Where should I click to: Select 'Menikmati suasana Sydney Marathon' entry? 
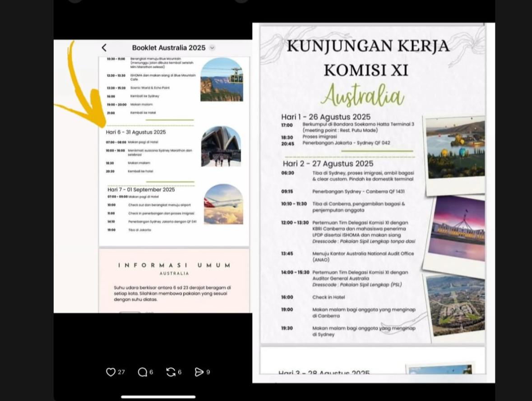[160, 152]
